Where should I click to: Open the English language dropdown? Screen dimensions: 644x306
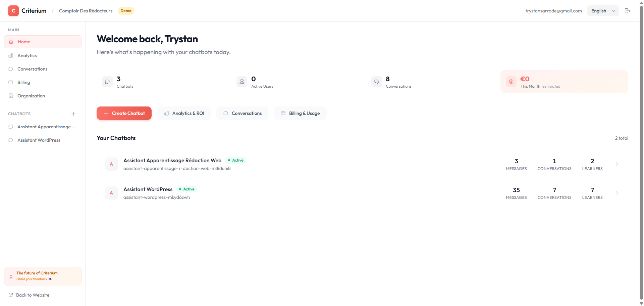(603, 10)
